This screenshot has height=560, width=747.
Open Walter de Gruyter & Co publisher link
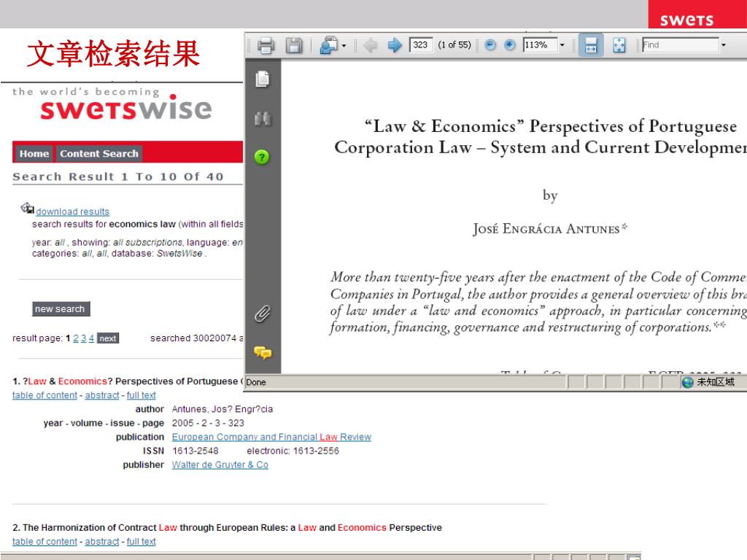point(220,464)
